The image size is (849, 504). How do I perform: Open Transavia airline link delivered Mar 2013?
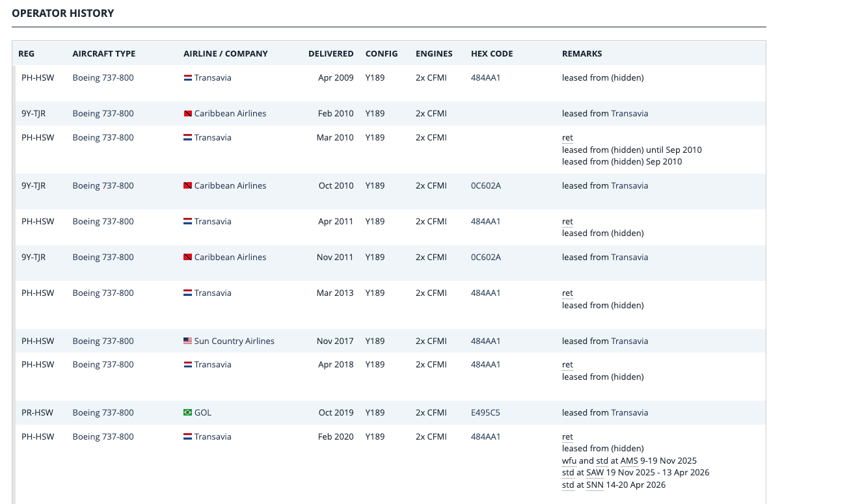(213, 293)
